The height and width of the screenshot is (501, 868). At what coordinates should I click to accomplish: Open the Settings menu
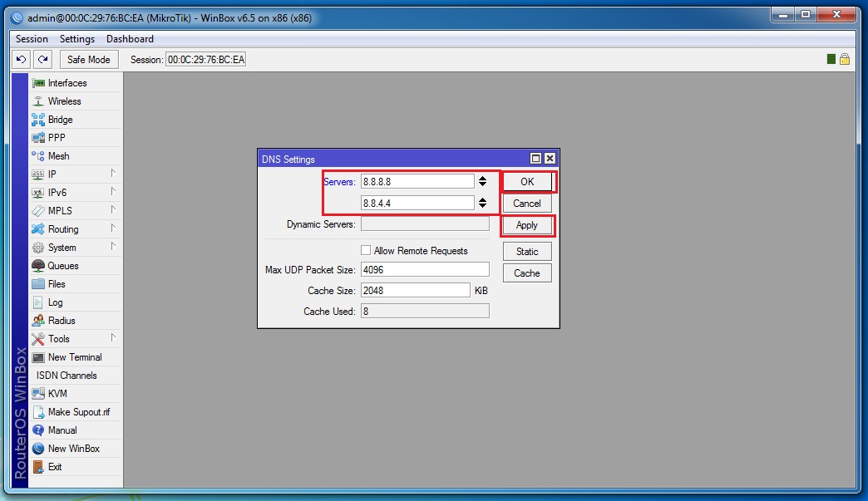click(77, 39)
